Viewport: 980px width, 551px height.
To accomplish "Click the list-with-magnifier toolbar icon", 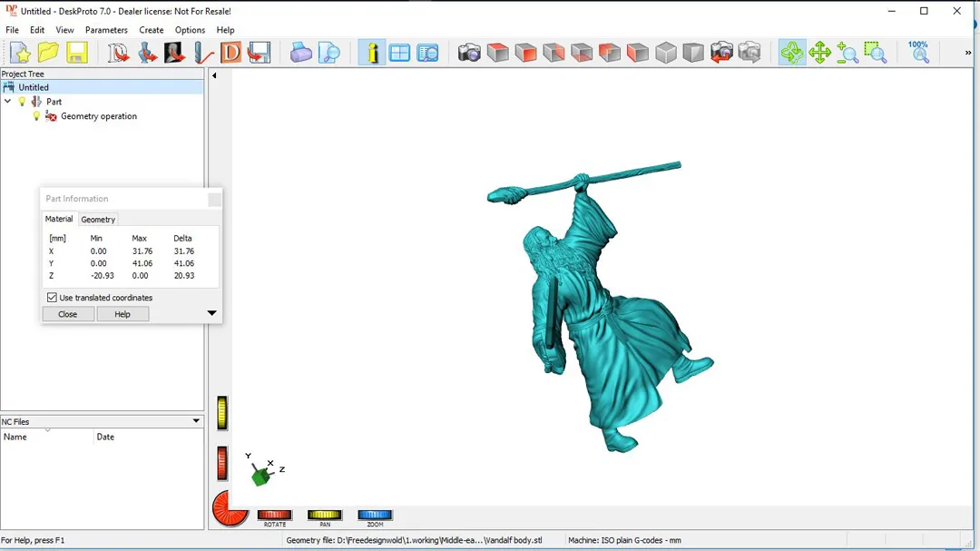I will (x=427, y=53).
